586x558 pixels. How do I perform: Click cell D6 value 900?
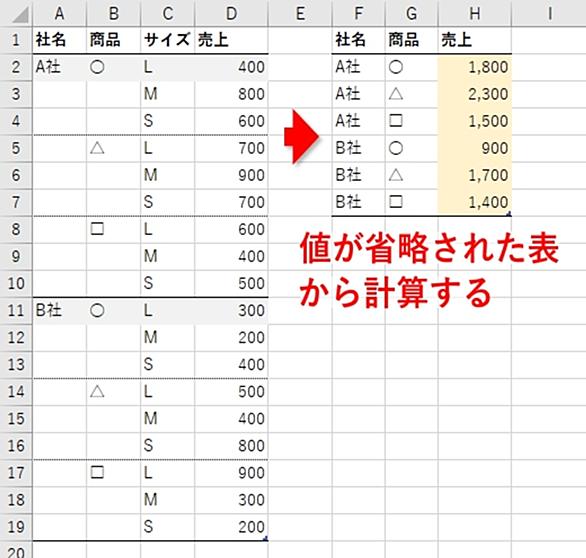coord(231,175)
